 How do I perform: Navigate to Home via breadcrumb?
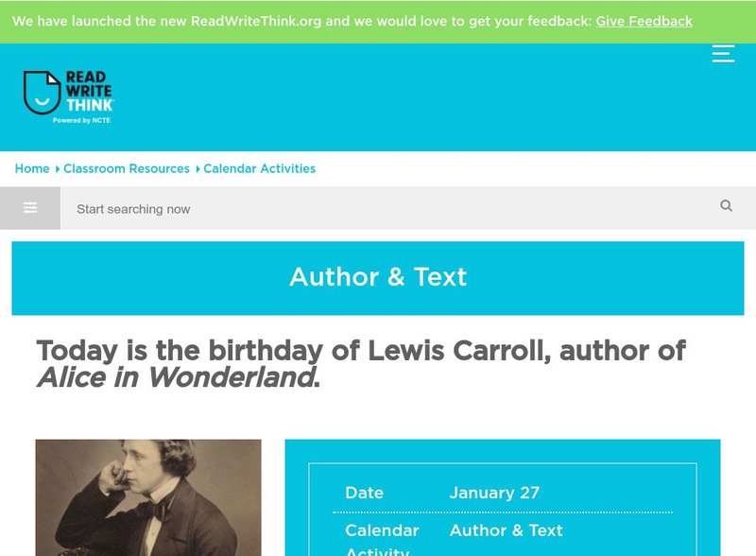[32, 168]
